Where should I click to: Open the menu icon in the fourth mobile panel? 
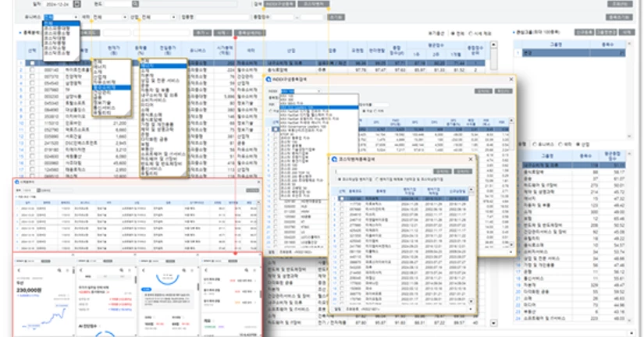tap(254, 271)
